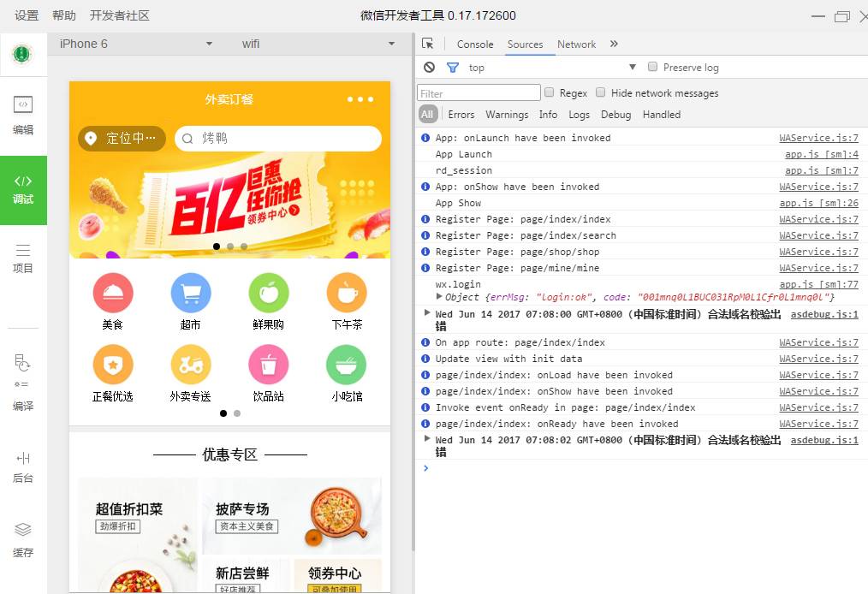
Task: Click 'Register Page: page/shop/shop' log line
Action: [x=517, y=252]
